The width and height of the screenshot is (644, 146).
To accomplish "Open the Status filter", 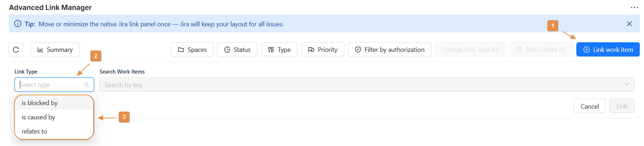I will [237, 50].
